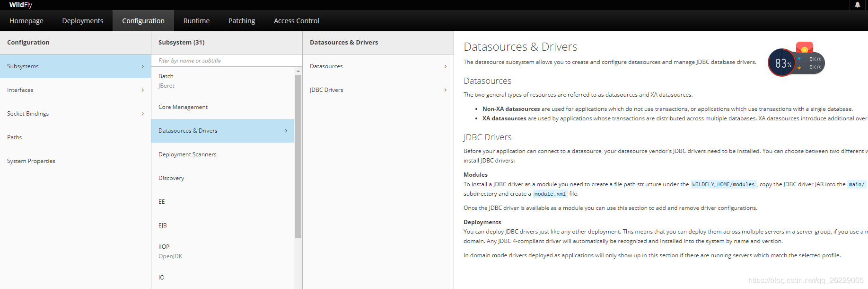The image size is (868, 289).
Task: Expand the Interfaces chevron
Action: [143, 90]
